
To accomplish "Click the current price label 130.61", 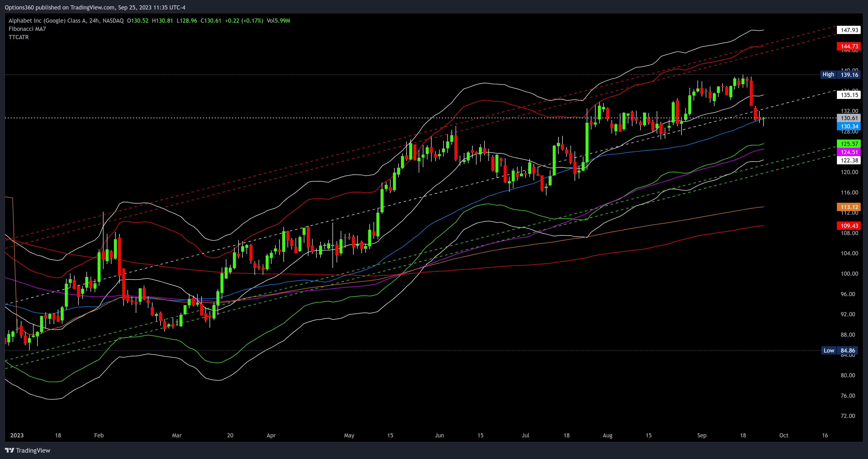I will (x=849, y=118).
